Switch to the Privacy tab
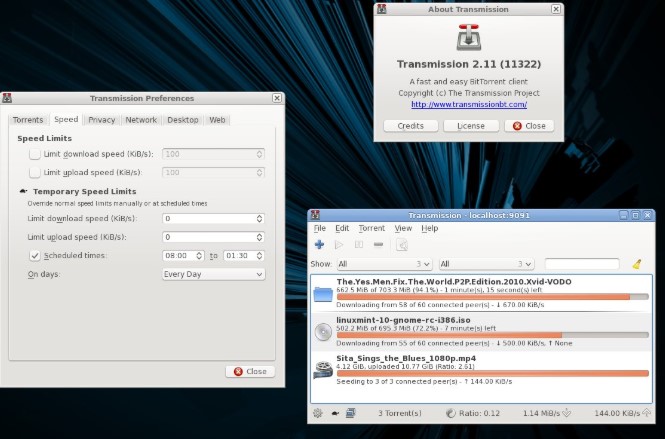This screenshot has width=665, height=439. coord(102,120)
